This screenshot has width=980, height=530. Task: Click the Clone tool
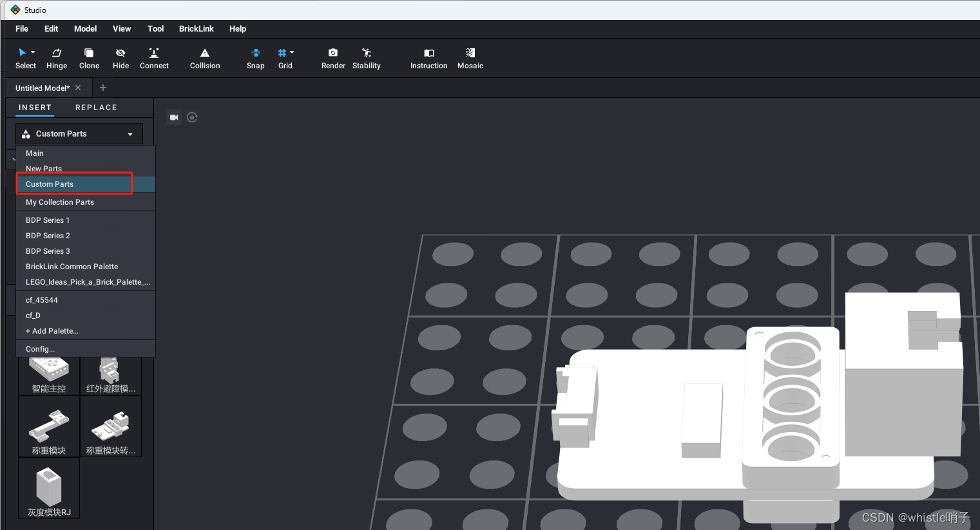tap(89, 58)
